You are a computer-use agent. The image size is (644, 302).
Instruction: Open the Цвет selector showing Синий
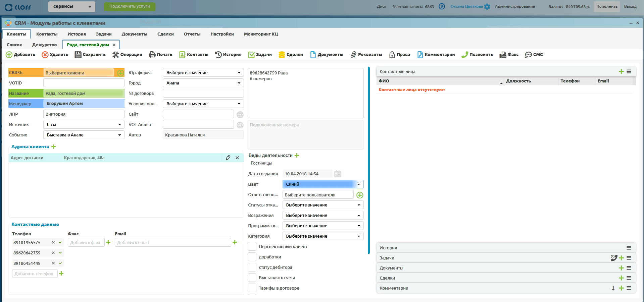coord(323,184)
